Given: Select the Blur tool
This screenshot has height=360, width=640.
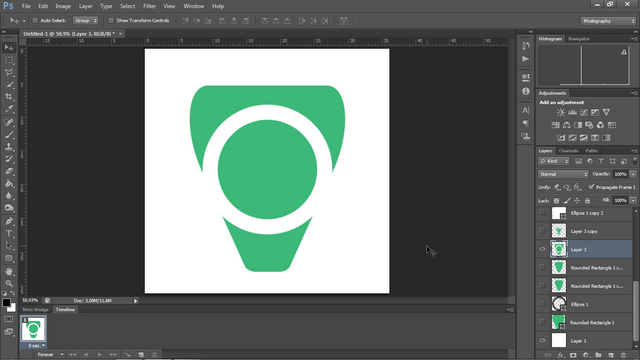Looking at the screenshot, I should point(9,196).
